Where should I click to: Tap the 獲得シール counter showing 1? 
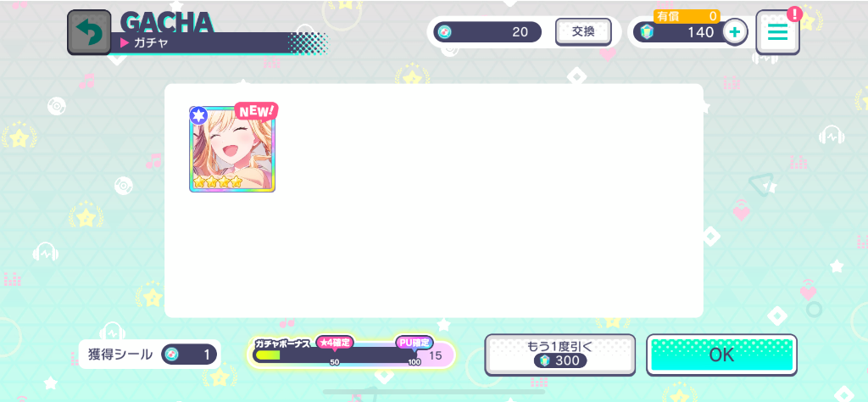149,355
